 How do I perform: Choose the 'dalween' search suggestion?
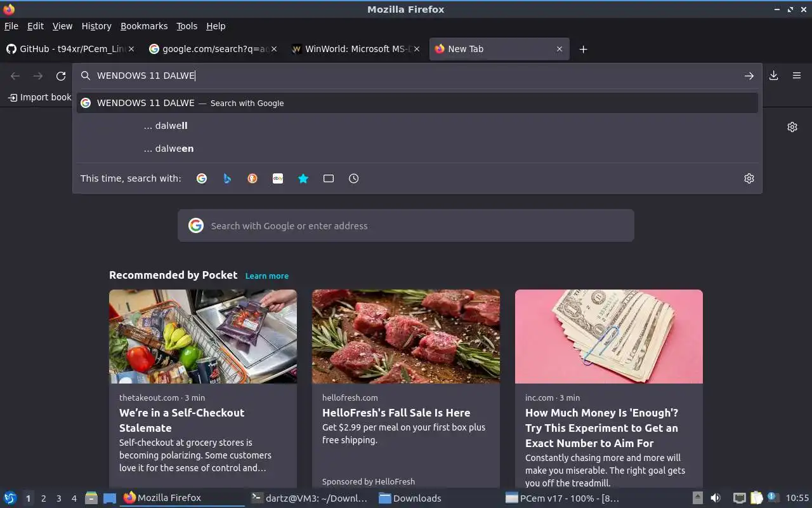click(x=417, y=149)
